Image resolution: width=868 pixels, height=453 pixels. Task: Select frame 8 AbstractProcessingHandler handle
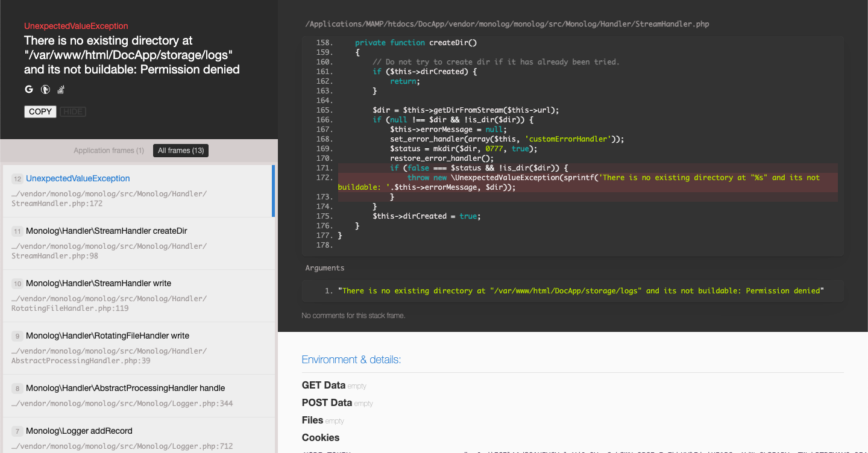tap(138, 396)
